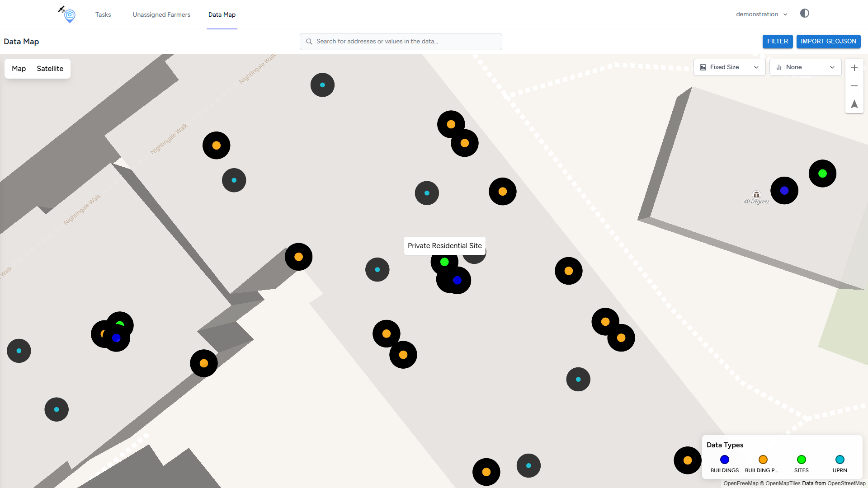Toggle dark mode contrast icon

(804, 14)
